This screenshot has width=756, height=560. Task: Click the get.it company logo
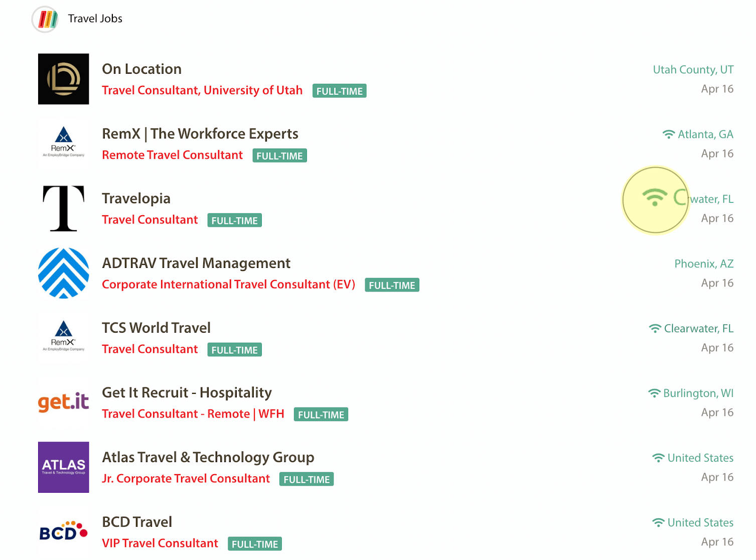pyautogui.click(x=64, y=403)
